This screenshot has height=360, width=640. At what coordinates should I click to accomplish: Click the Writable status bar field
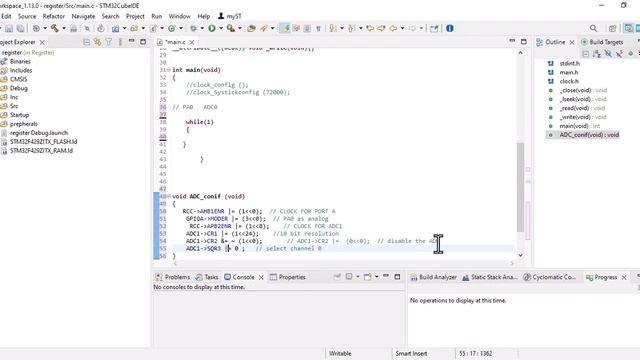(340, 353)
